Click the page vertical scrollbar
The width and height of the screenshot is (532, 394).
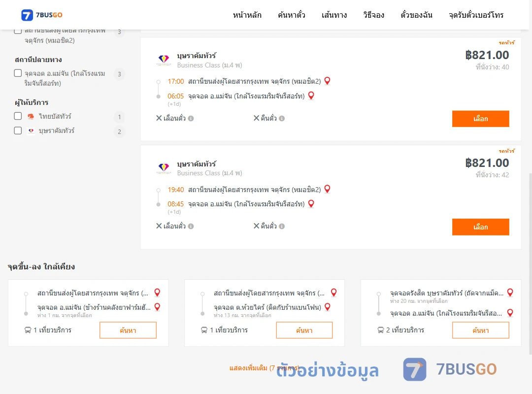(530, 263)
